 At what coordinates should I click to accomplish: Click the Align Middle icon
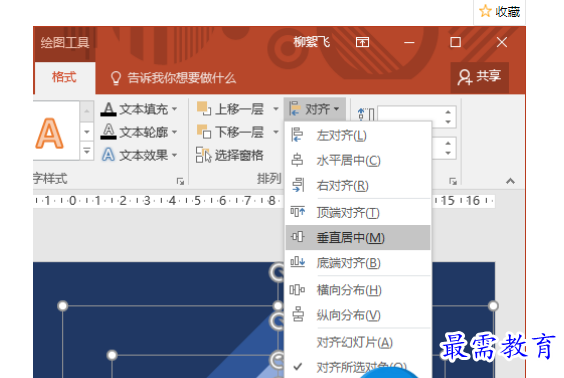coord(297,237)
